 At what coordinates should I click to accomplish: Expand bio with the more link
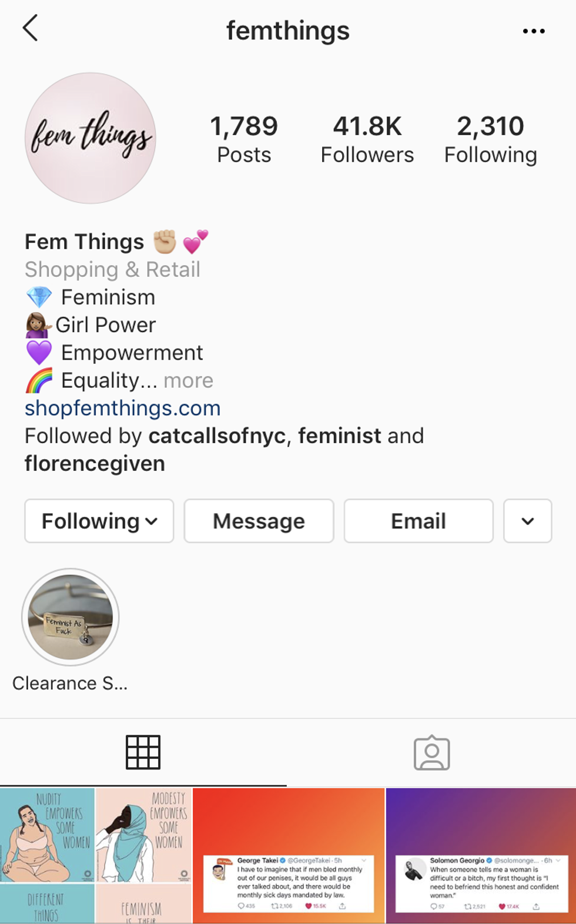[x=188, y=380]
